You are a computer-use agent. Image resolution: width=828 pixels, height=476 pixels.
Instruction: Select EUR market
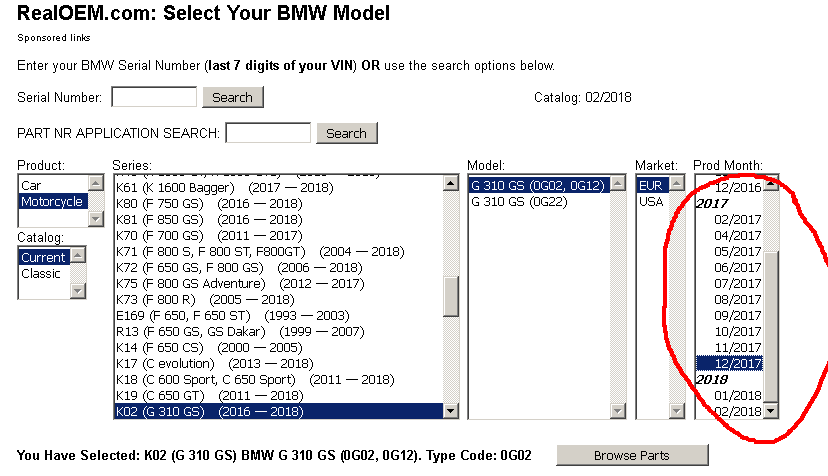coord(653,185)
